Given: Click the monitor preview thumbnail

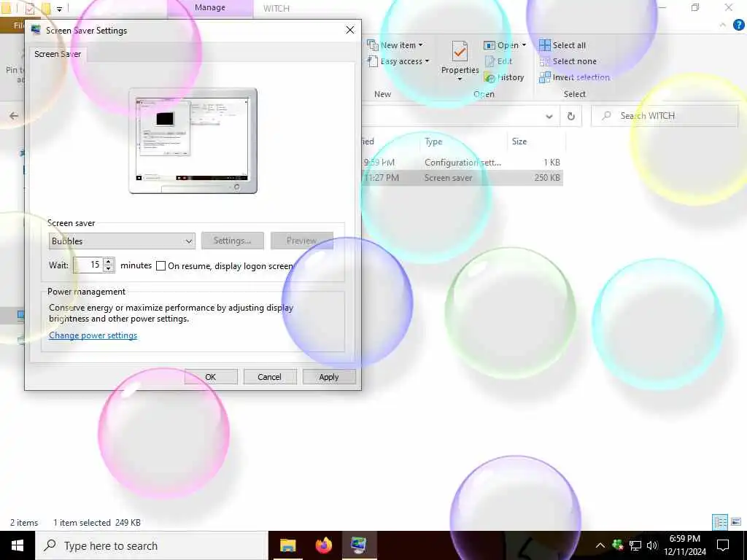Looking at the screenshot, I should 193,141.
